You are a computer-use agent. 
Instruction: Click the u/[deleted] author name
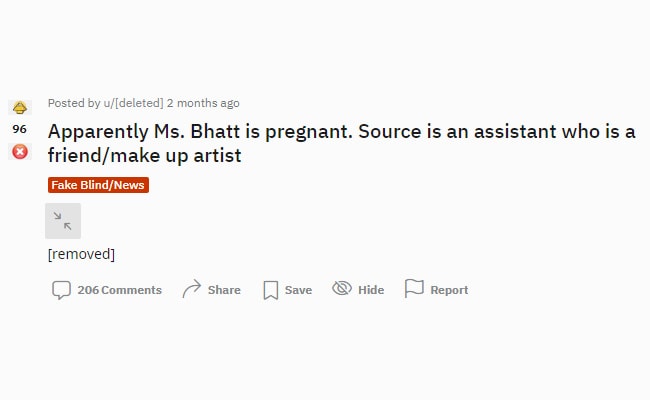(129, 103)
